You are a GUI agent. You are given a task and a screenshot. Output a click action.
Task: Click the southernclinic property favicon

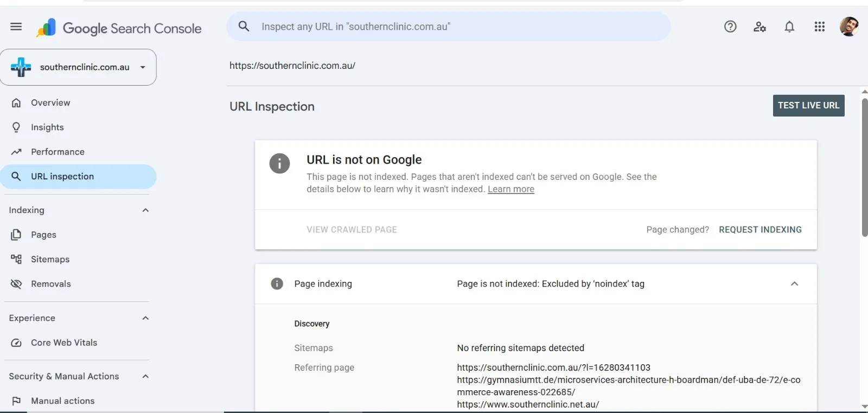point(21,67)
